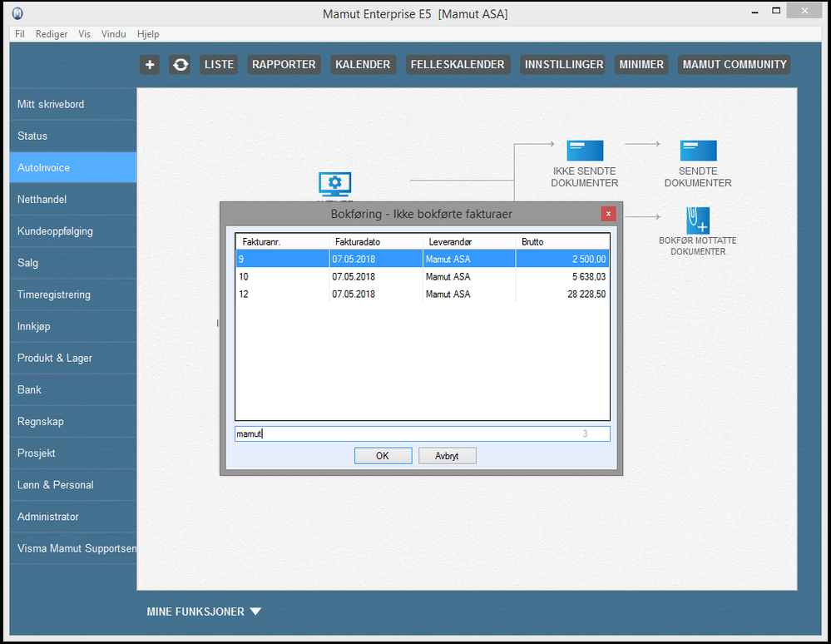This screenshot has height=644, width=831.
Task: Click Avbryt in the Bokføring dialog
Action: point(447,456)
